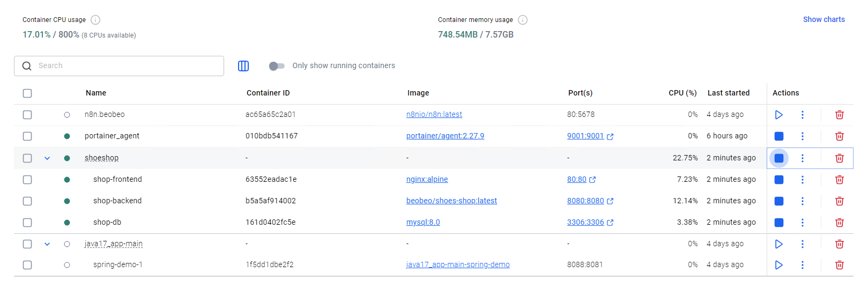
Task: Start the n8n.beobeo container
Action: point(778,115)
